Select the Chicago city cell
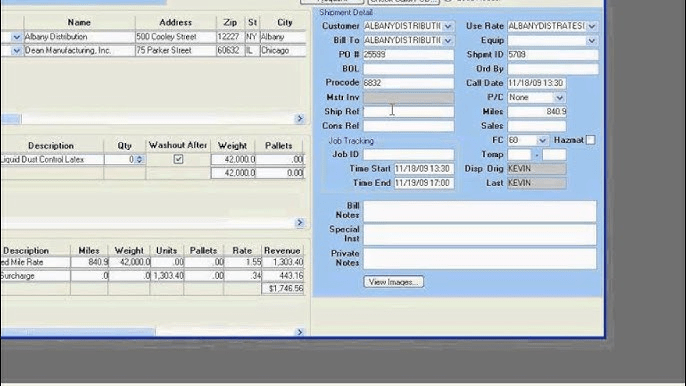The width and height of the screenshot is (686, 386). (x=283, y=51)
